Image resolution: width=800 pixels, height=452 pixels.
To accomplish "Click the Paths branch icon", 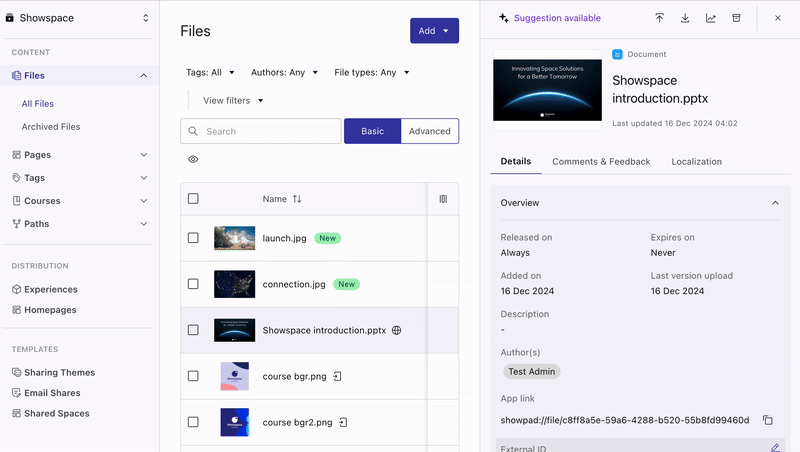I will click(16, 223).
